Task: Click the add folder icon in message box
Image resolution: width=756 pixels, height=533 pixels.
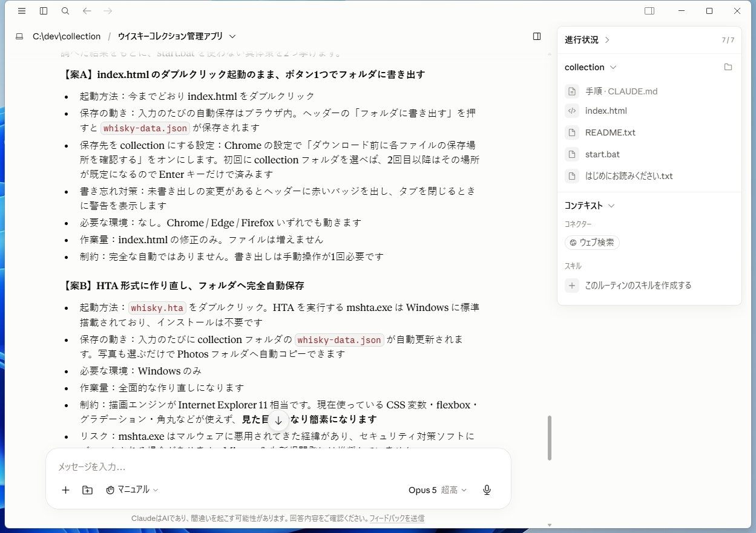Action: click(87, 490)
